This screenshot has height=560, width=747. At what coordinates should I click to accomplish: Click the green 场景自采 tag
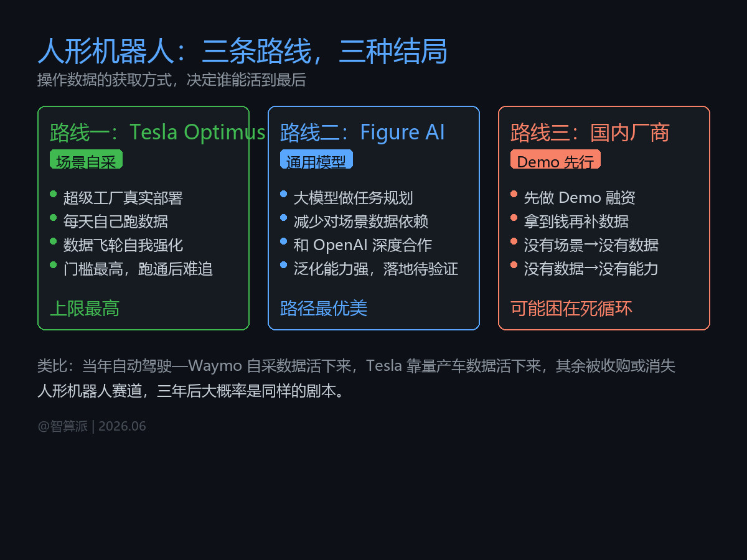tap(86, 159)
